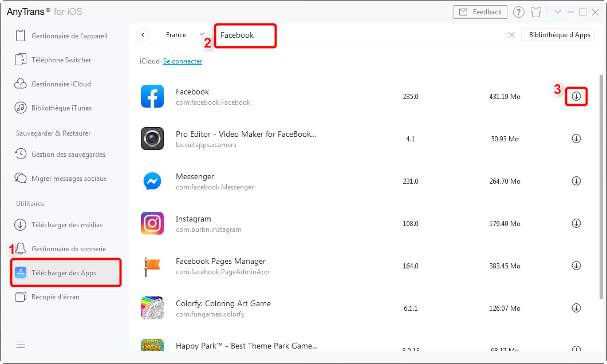The width and height of the screenshot is (607, 364).
Task: Click Se connecter to sign in to iCloud
Action: tap(182, 61)
